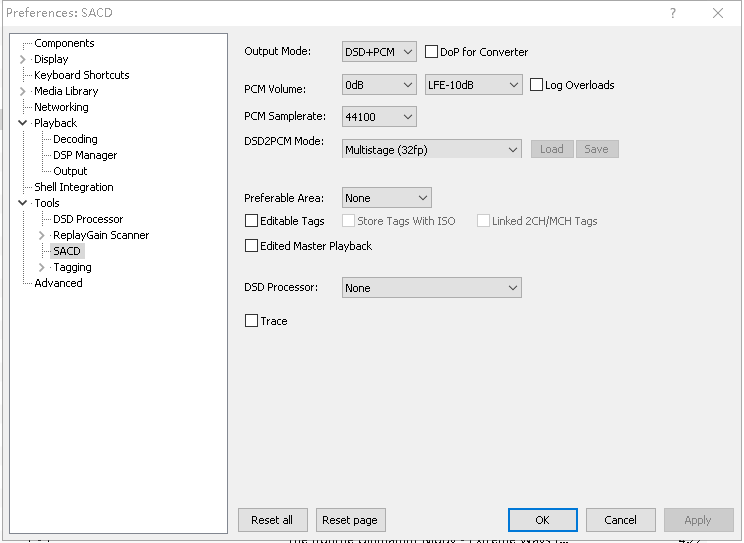Open the Output Mode dropdown

[379, 52]
